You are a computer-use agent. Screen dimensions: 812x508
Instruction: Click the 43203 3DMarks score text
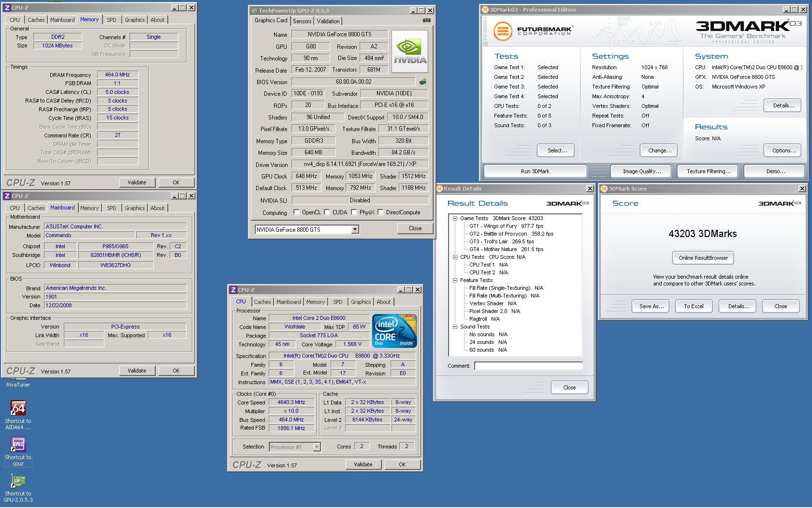pos(703,234)
